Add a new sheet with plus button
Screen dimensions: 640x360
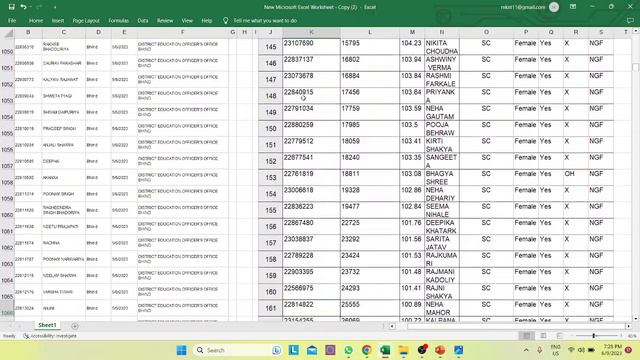75,326
